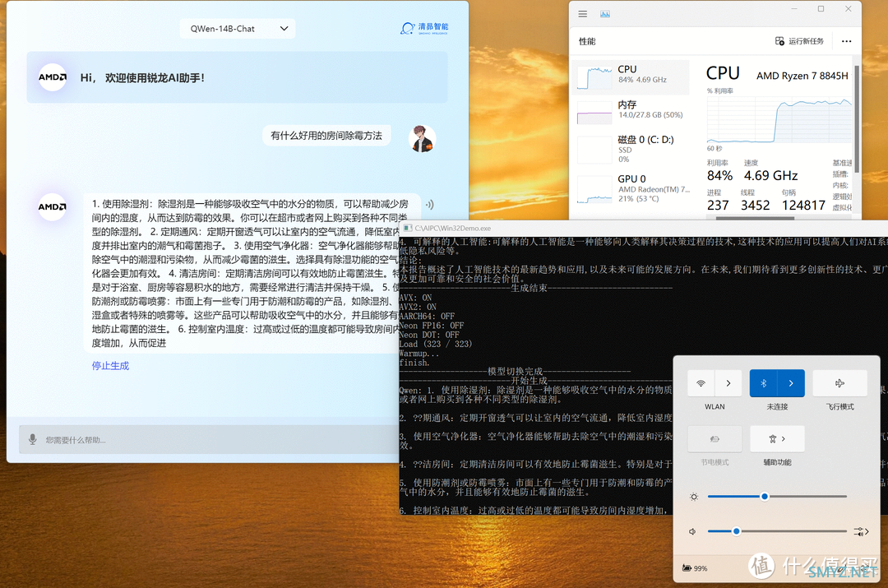
Task: Click the 未连接 Bluetooth status label
Action: click(x=777, y=407)
